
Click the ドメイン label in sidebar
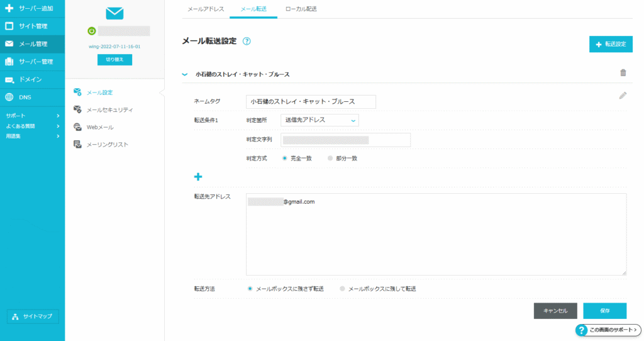pos(30,80)
